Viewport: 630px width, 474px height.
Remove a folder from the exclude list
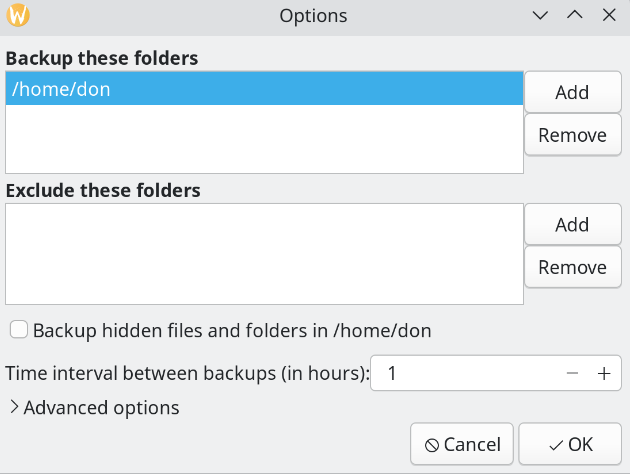[x=573, y=267]
